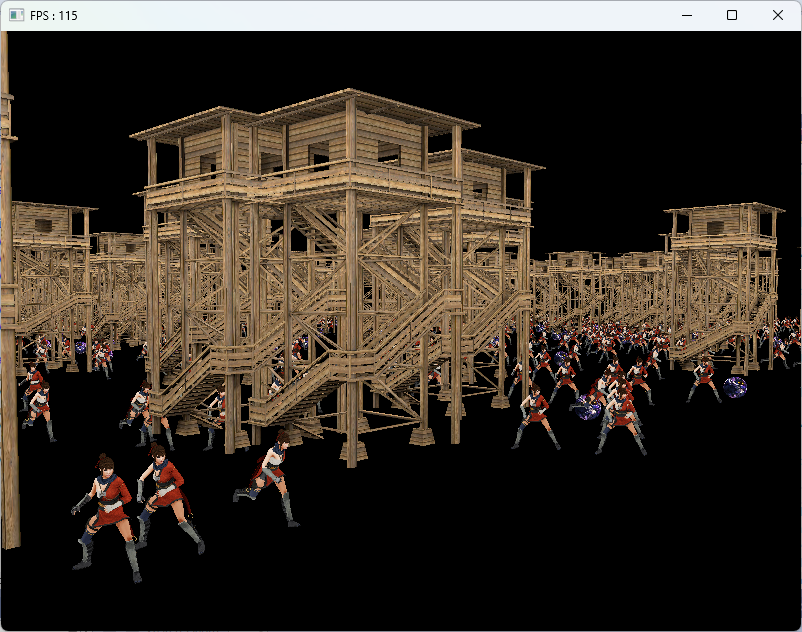Close the FPS window
The height and width of the screenshot is (632, 802).
point(777,15)
